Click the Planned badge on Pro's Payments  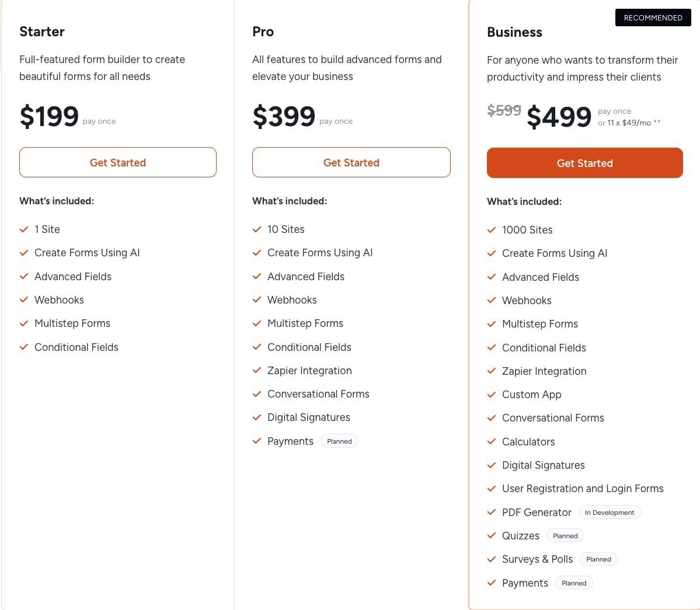point(339,441)
